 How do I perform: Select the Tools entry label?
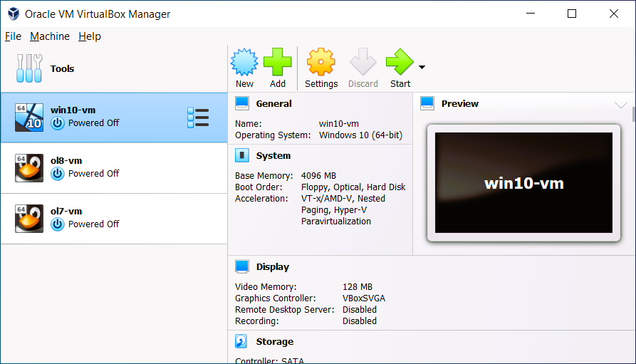pyautogui.click(x=62, y=68)
